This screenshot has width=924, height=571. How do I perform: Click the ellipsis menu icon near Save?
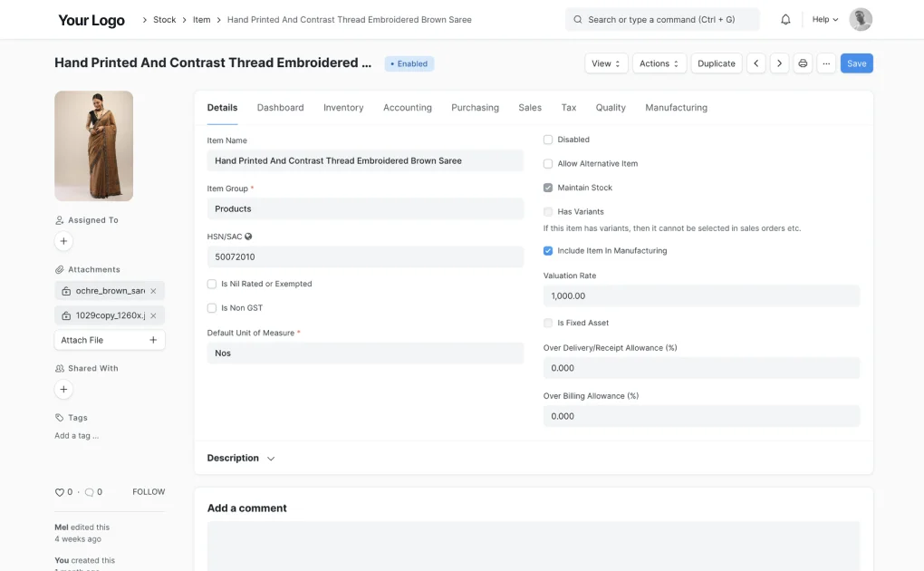coord(825,63)
